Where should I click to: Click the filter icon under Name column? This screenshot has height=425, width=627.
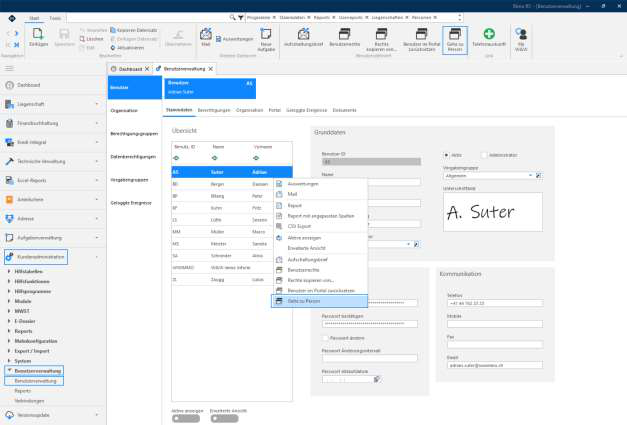215,158
